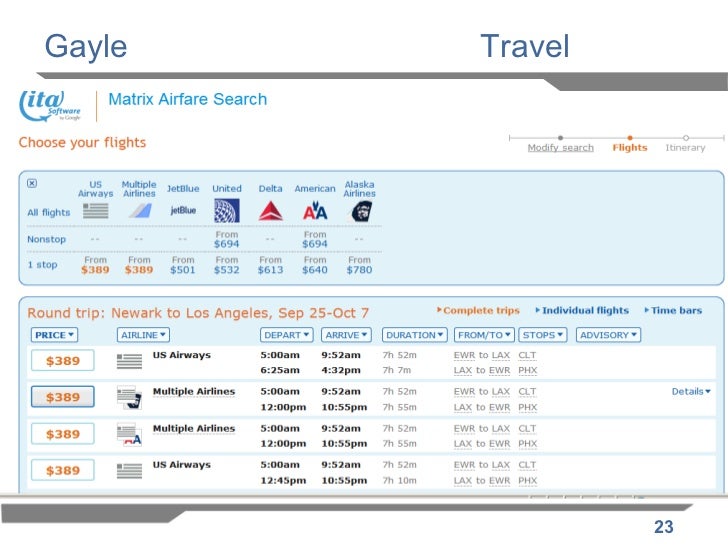This screenshot has height=546, width=728.
Task: Open the STOPS filter dropdown
Action: click(x=543, y=335)
